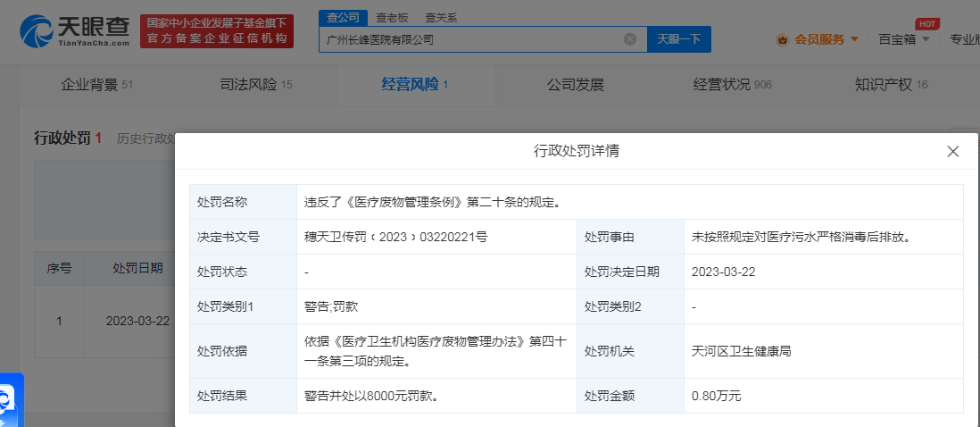
Task: Click the 会员服务 crown icon
Action: pos(783,39)
